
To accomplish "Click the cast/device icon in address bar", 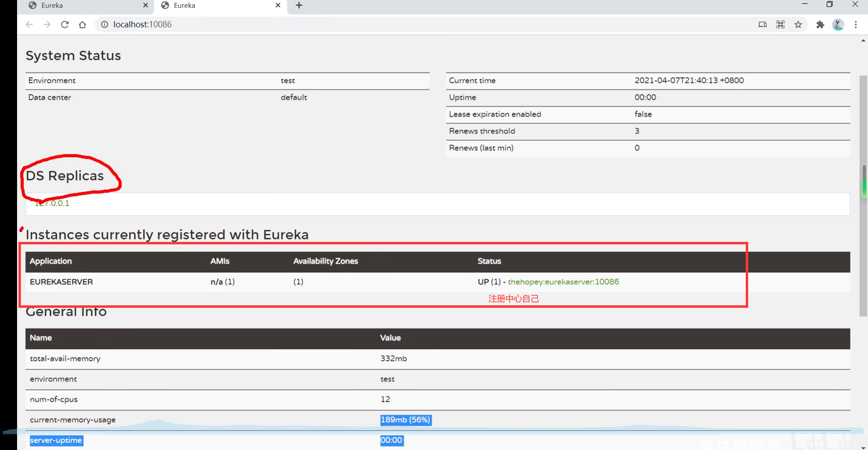I will [762, 24].
